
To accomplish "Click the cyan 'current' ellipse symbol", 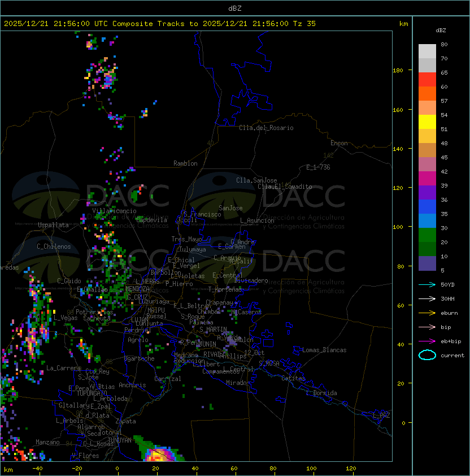I will (x=427, y=355).
